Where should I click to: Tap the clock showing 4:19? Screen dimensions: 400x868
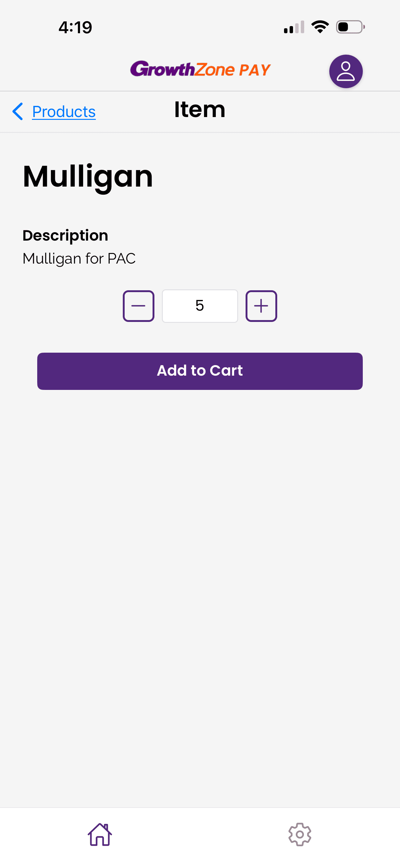point(75,27)
